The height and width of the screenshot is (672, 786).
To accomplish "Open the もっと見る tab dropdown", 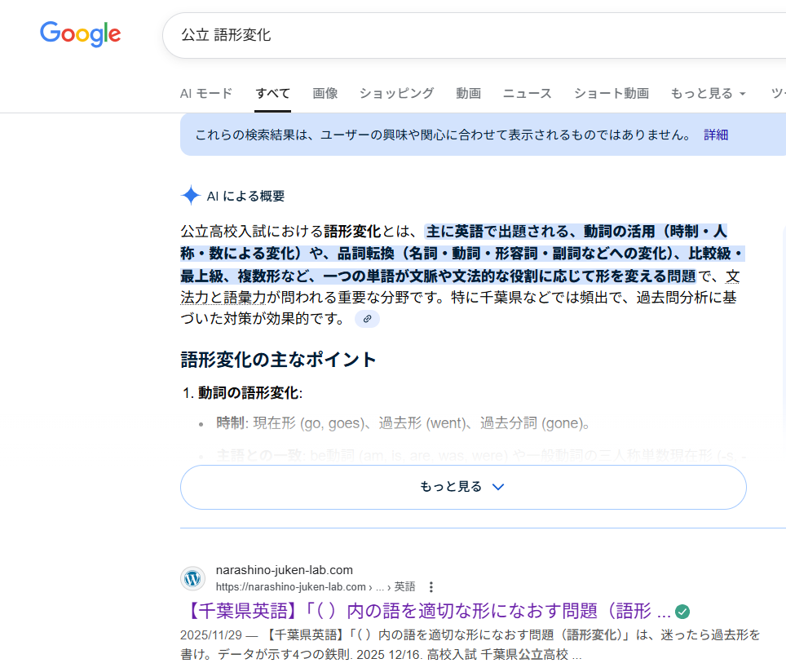I will pyautogui.click(x=708, y=94).
